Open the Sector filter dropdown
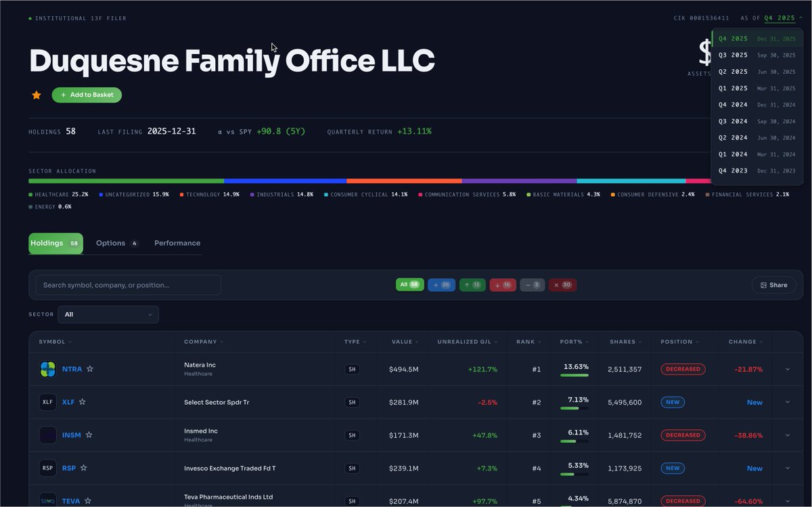This screenshot has height=507, width=812. [x=108, y=314]
